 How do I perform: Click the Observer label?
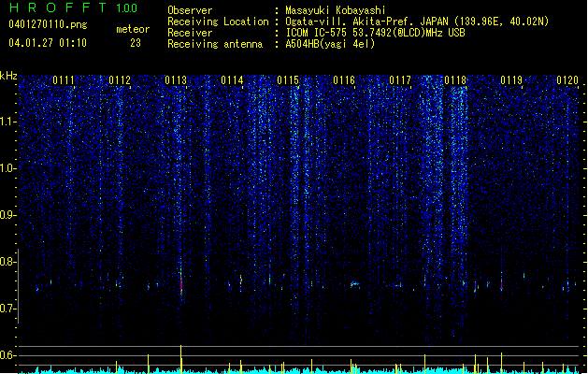coord(190,10)
